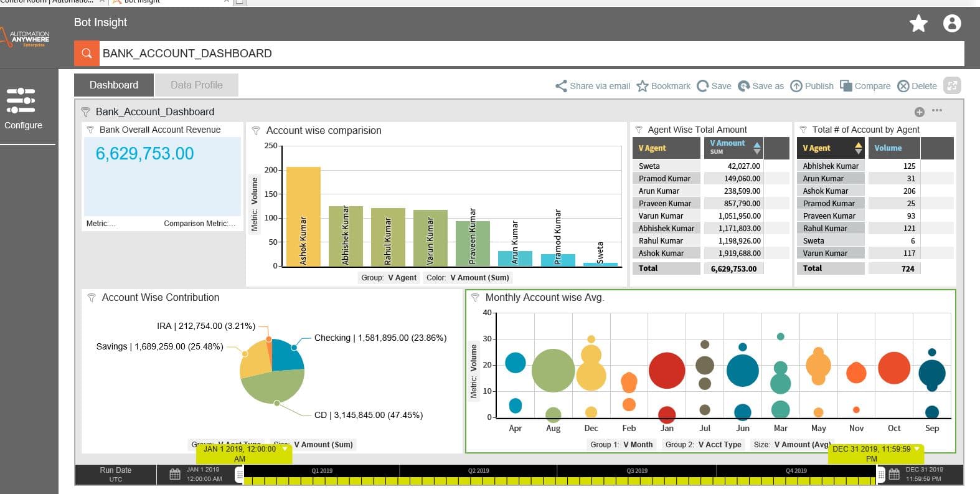Open the start Run Date calendar icon
Screen dimensions: 980x494
coord(175,475)
